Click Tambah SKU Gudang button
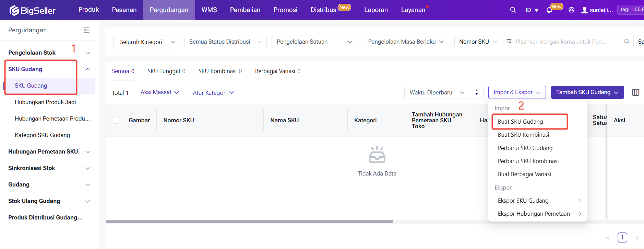Screen dimensions: 644x249 point(587,92)
